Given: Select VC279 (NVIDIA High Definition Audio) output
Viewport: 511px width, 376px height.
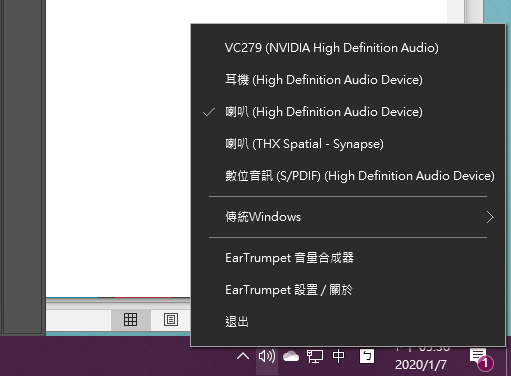Looking at the screenshot, I should coord(348,48).
